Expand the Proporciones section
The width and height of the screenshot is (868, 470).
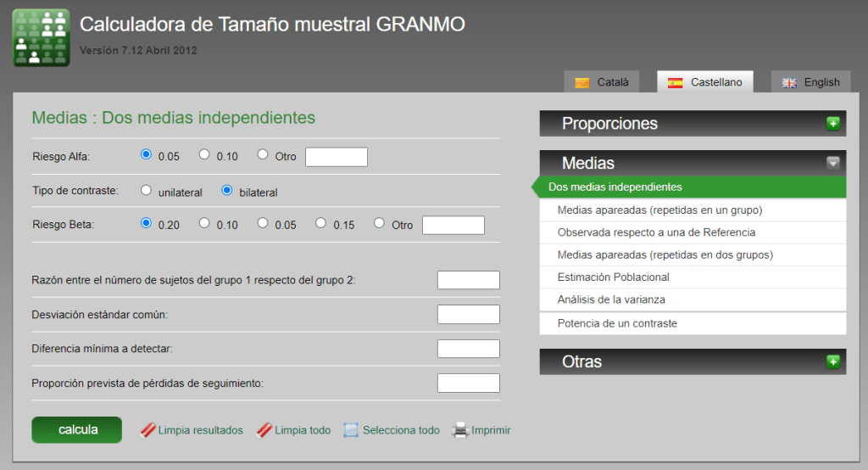point(832,124)
